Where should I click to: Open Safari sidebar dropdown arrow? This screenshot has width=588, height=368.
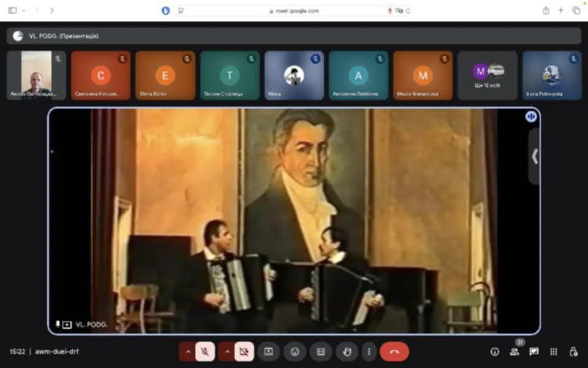point(23,10)
